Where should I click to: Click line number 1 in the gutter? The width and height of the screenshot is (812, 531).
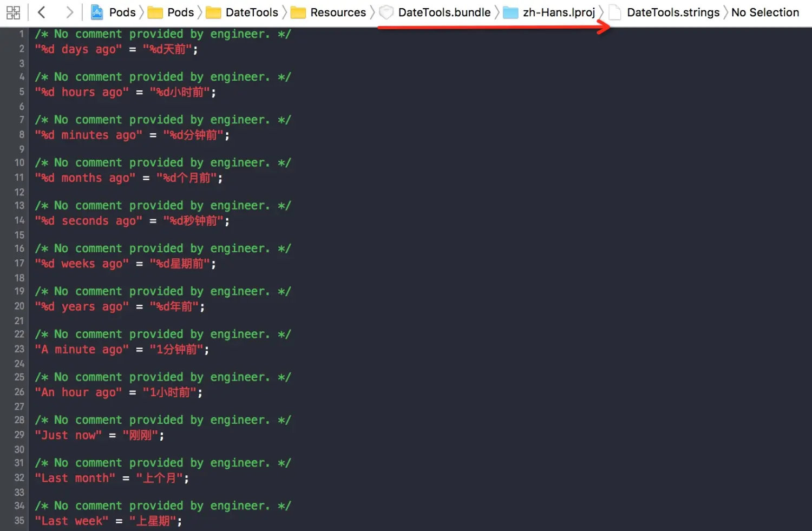[x=22, y=34]
